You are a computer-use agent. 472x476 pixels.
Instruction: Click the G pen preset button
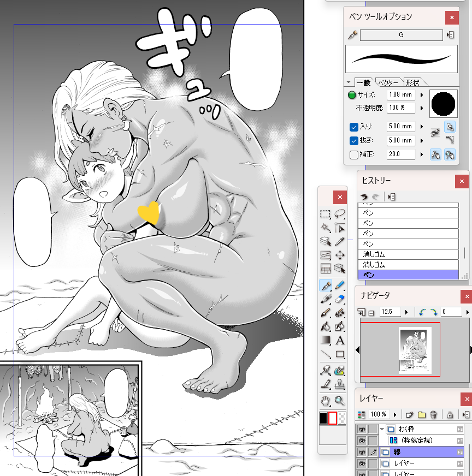401,35
